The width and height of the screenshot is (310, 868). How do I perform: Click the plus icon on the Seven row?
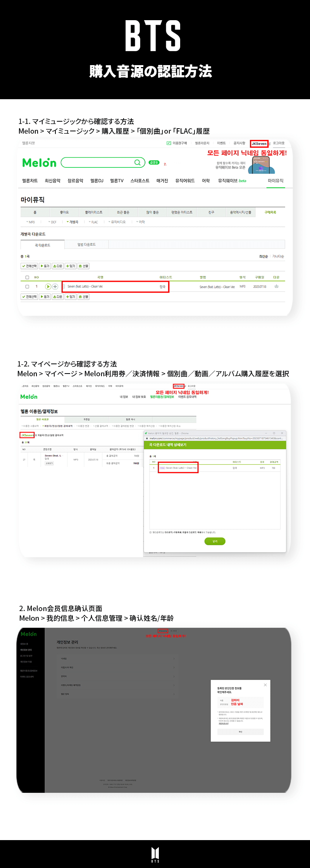55,286
